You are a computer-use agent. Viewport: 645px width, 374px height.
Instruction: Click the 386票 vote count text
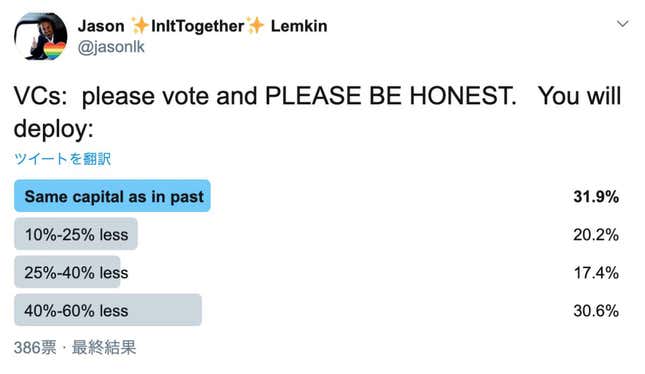(35, 348)
